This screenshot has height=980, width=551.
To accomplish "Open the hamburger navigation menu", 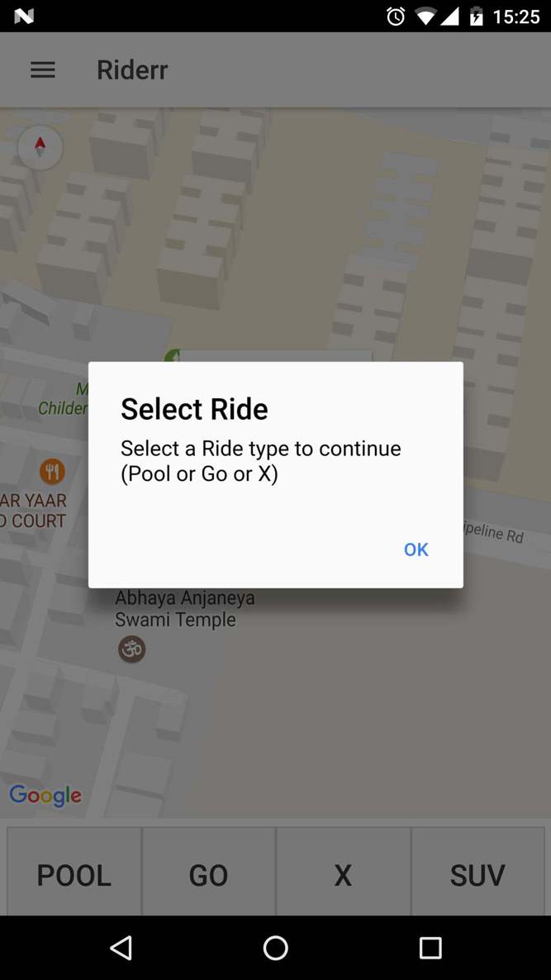I will 43,70.
